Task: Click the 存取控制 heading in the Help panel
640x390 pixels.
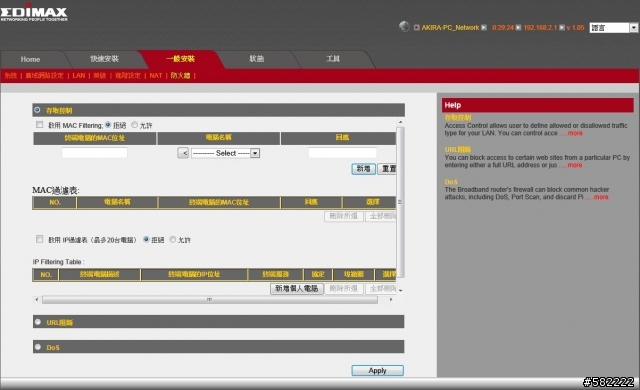Action: (x=458, y=118)
